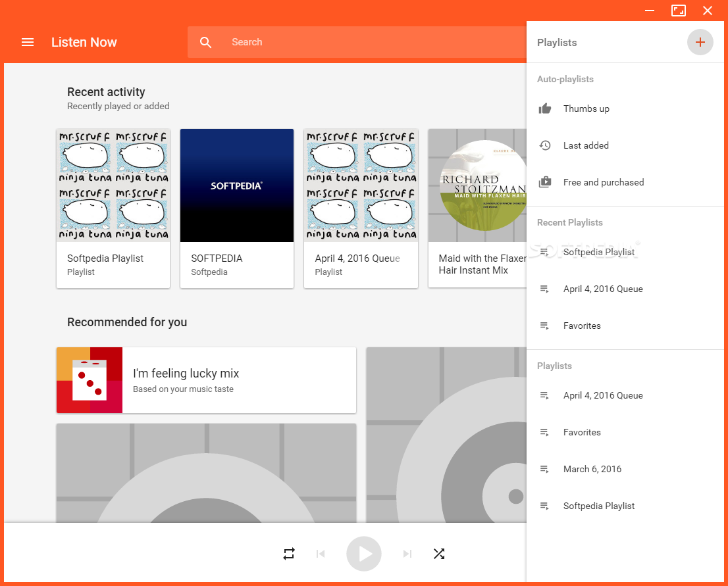Open Maid with the Flaxen Hair Instant Mix
This screenshot has width=728, height=586.
477,208
